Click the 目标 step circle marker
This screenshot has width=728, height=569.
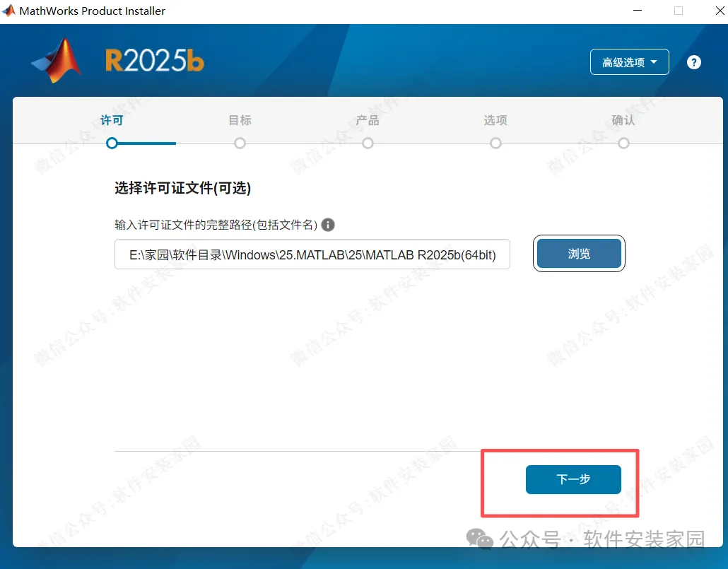coord(240,143)
